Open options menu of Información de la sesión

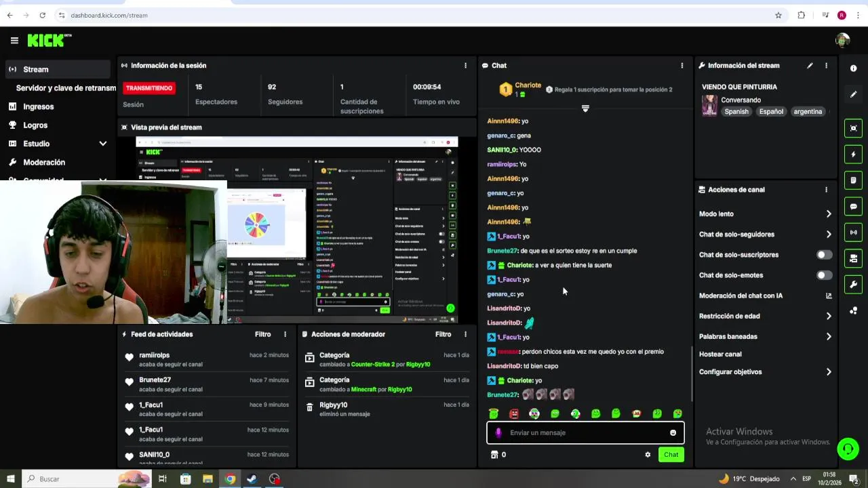[465, 66]
